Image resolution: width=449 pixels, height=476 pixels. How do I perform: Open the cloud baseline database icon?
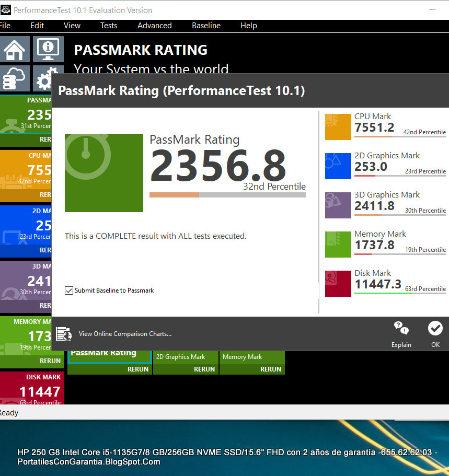coord(15,78)
